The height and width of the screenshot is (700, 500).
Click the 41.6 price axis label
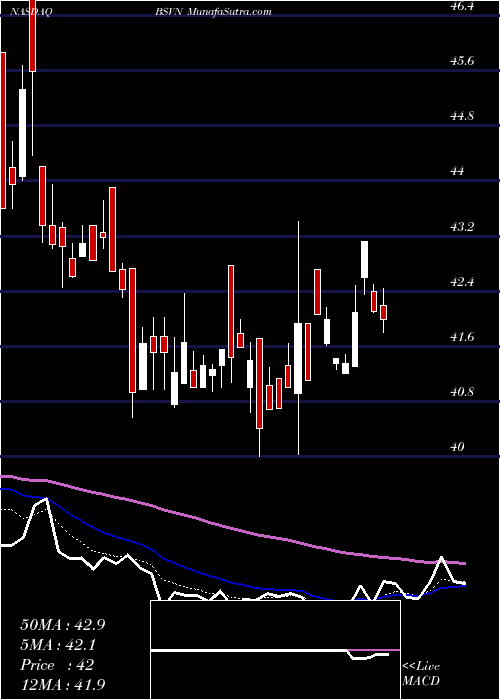(460, 337)
